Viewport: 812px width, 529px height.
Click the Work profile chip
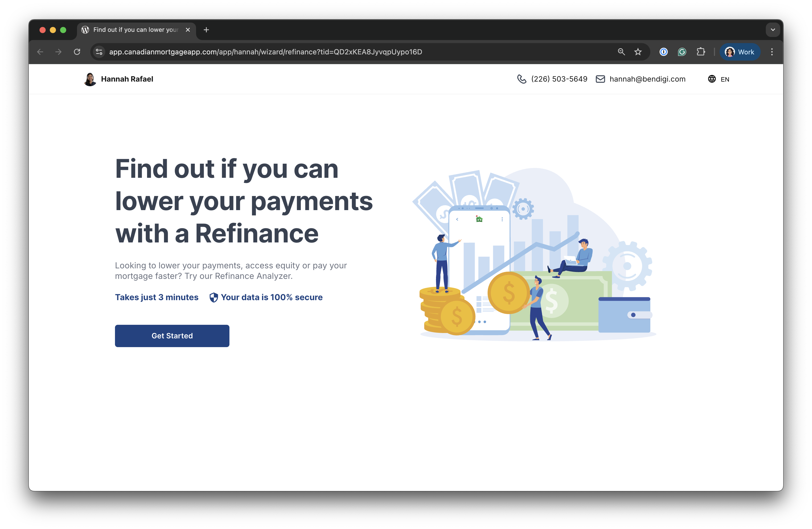click(x=740, y=52)
